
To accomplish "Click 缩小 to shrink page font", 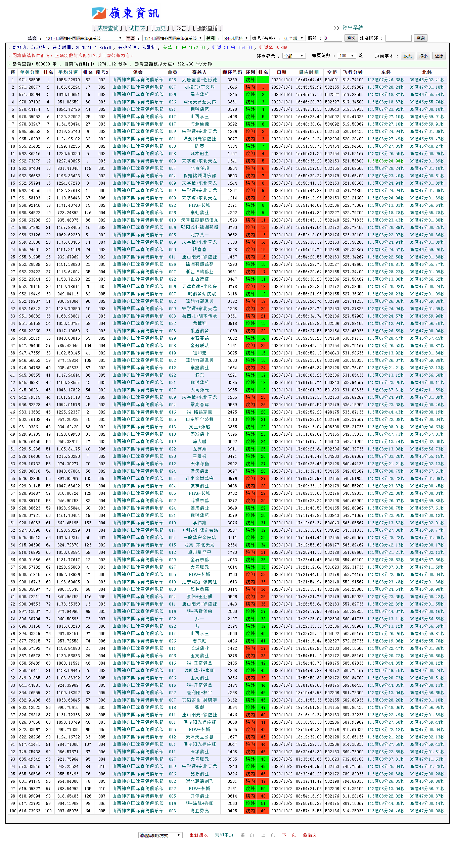I will [x=423, y=56].
